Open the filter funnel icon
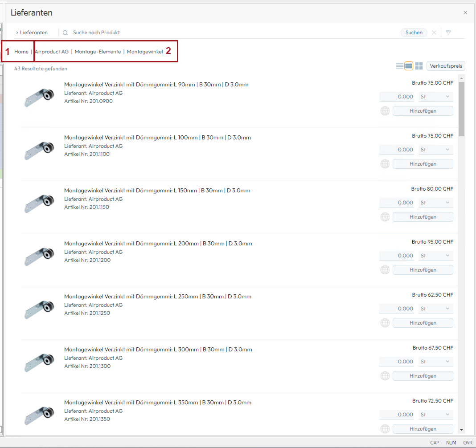Viewport: 476px width, 448px height. (448, 33)
